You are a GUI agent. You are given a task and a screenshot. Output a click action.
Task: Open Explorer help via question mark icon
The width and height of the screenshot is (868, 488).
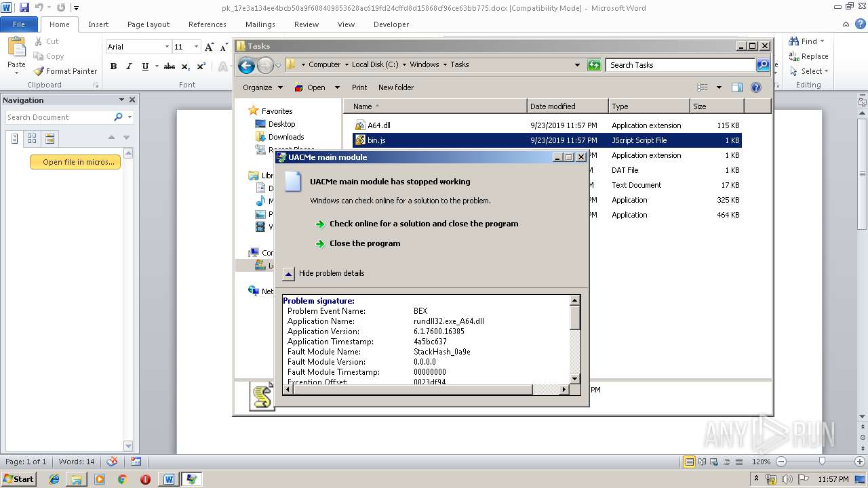pyautogui.click(x=756, y=87)
